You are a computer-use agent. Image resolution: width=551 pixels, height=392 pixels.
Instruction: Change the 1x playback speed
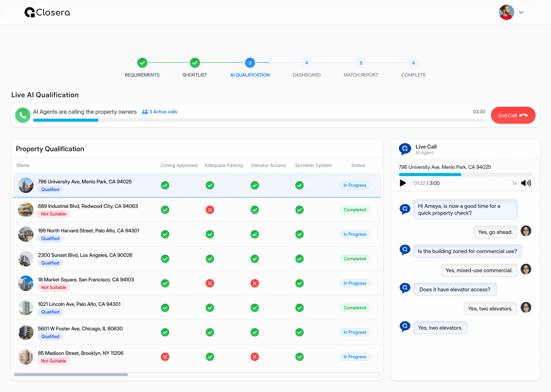(515, 183)
